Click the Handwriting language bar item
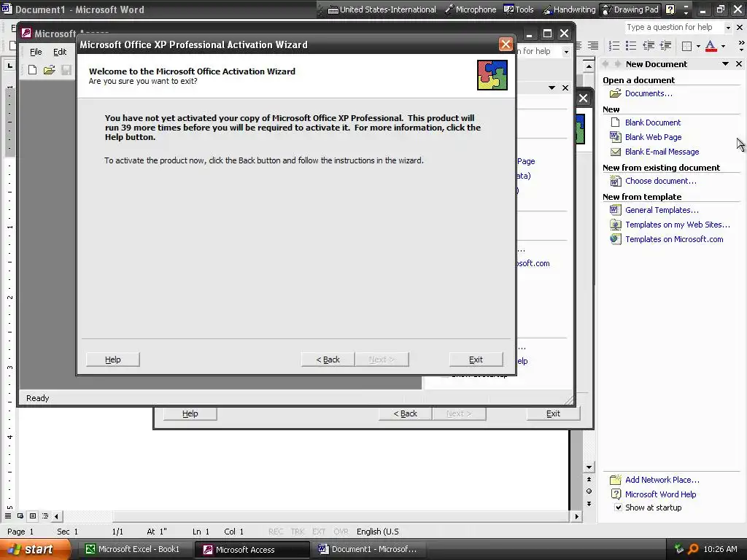This screenshot has width=747, height=560. [569, 9]
